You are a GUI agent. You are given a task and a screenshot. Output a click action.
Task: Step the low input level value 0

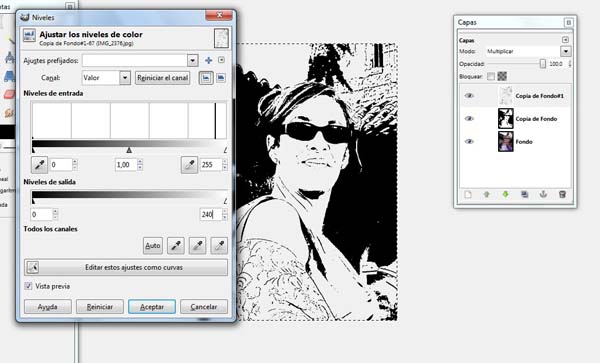tap(75, 164)
